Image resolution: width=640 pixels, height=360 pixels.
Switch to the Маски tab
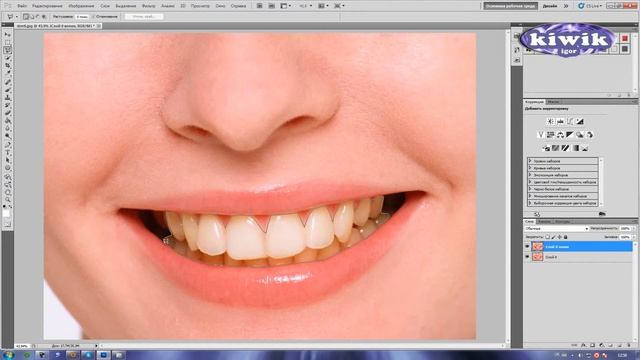click(x=553, y=102)
